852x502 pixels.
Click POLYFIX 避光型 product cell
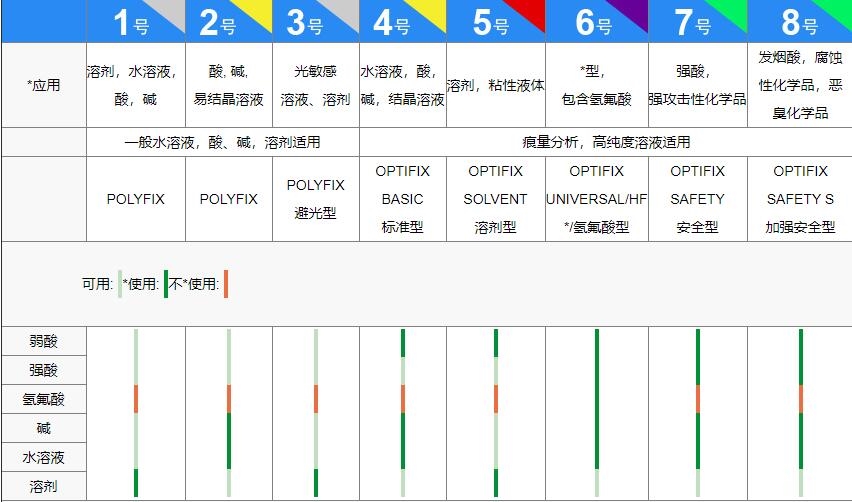pyautogui.click(x=316, y=199)
